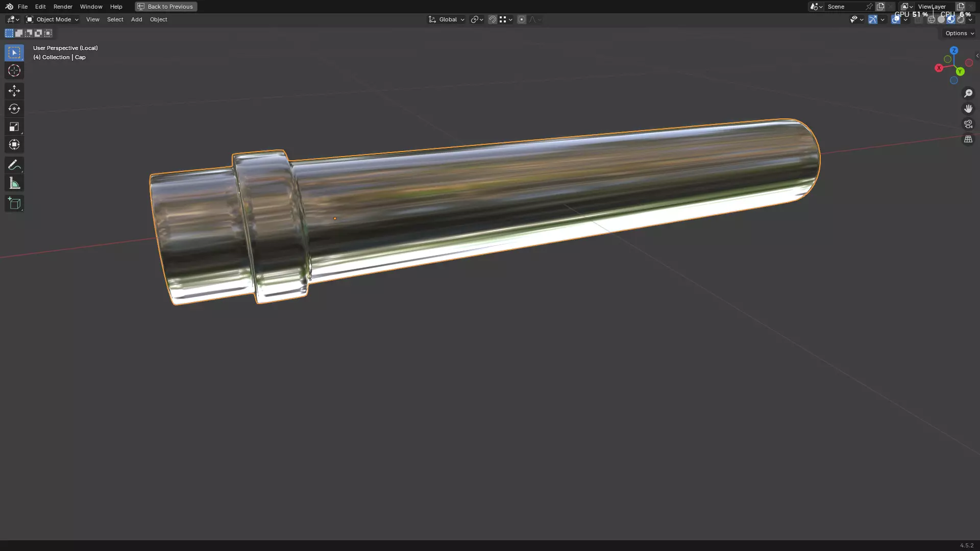Click the ViewLayer name field
Image resolution: width=980 pixels, height=551 pixels.
pos(935,7)
